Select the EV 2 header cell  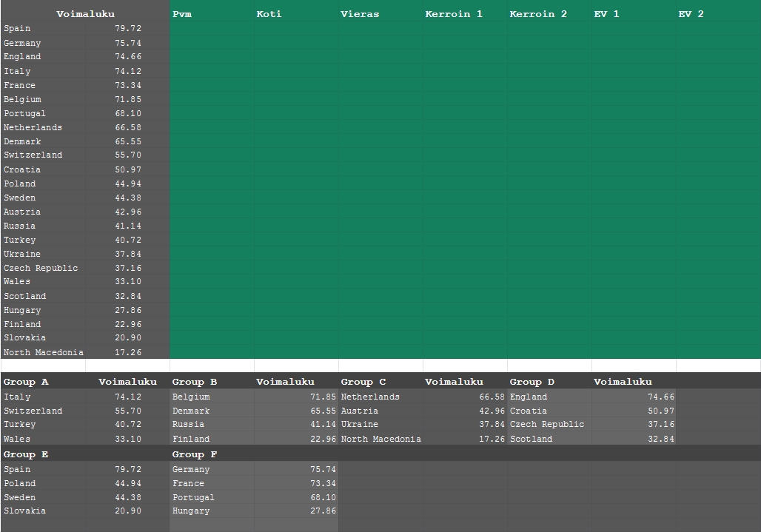(x=717, y=14)
